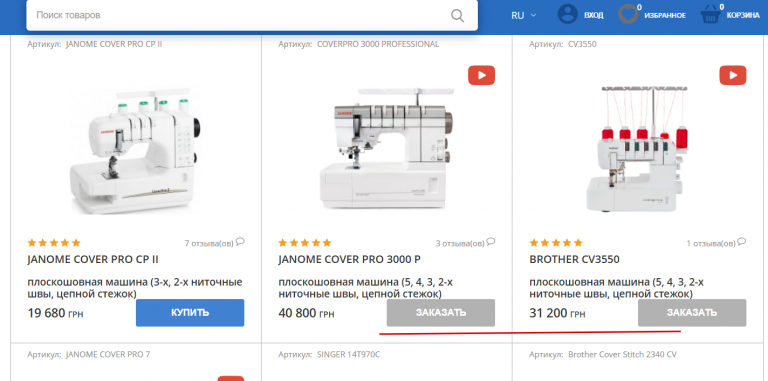
Task: Play video for Janome Cover Pro 3000 P
Action: (x=481, y=75)
